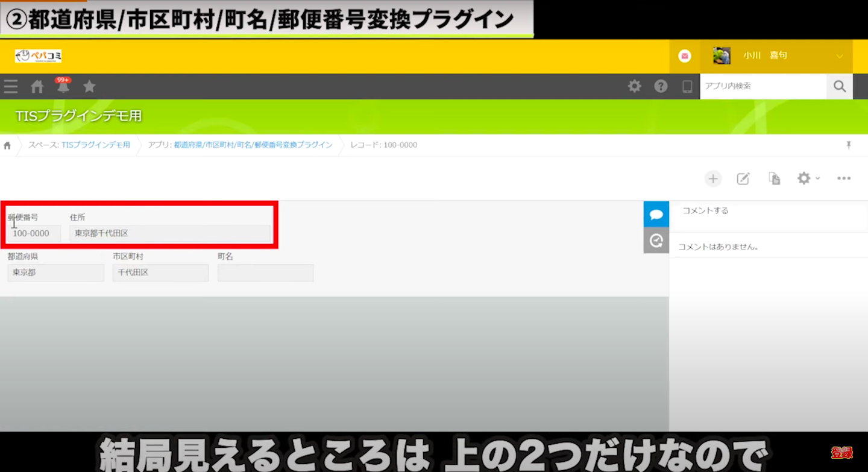Click the コメントする comment input box

click(767, 211)
